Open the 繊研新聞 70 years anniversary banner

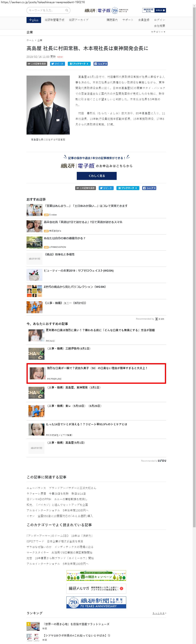(x=96, y=602)
